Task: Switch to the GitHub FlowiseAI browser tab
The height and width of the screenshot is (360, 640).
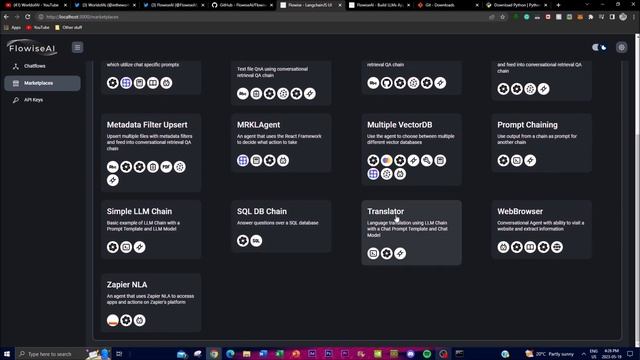Action: (x=242, y=5)
